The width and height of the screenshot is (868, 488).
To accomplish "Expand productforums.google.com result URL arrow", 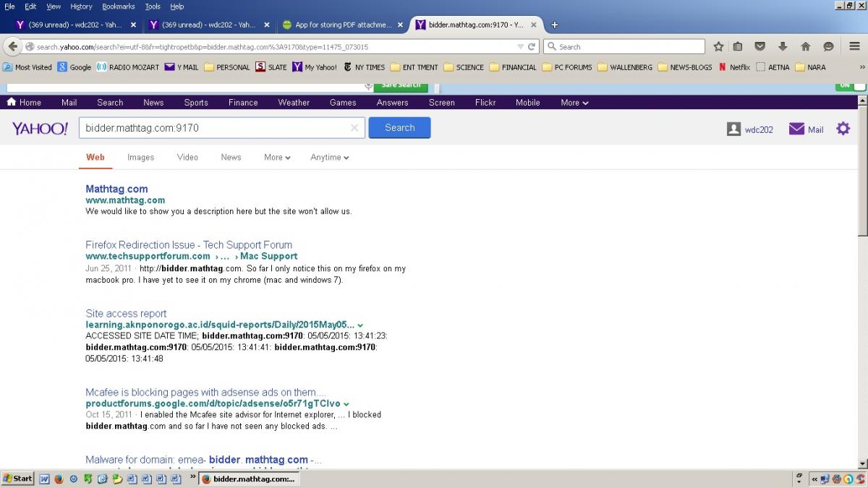I will [x=346, y=404].
